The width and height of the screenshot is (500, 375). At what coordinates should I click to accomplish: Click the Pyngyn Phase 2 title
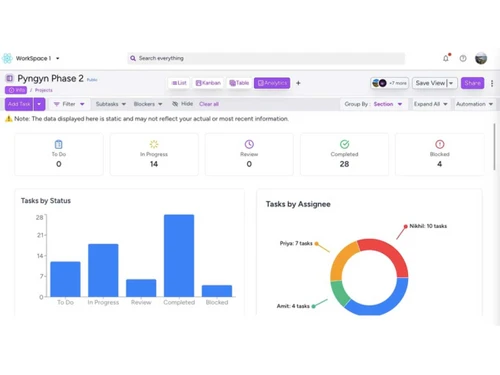tap(50, 78)
